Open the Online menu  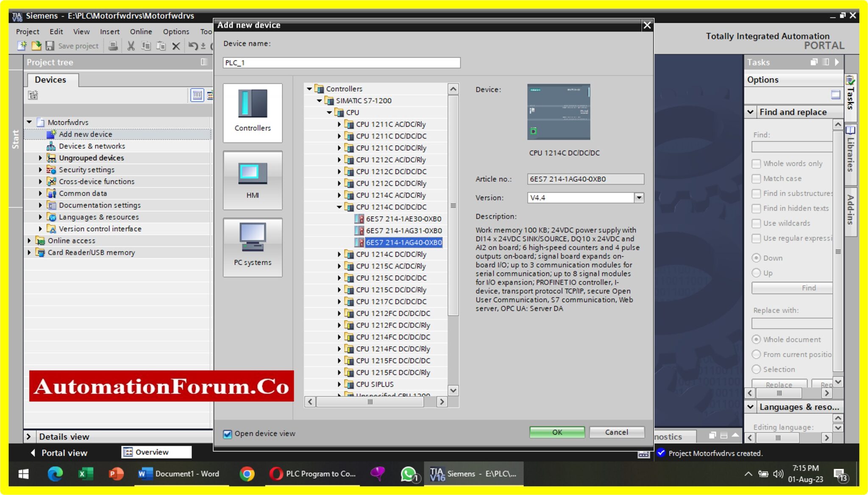pyautogui.click(x=140, y=31)
